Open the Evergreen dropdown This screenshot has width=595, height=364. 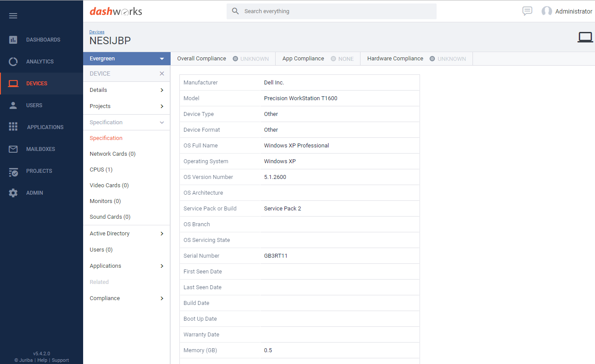coord(126,58)
